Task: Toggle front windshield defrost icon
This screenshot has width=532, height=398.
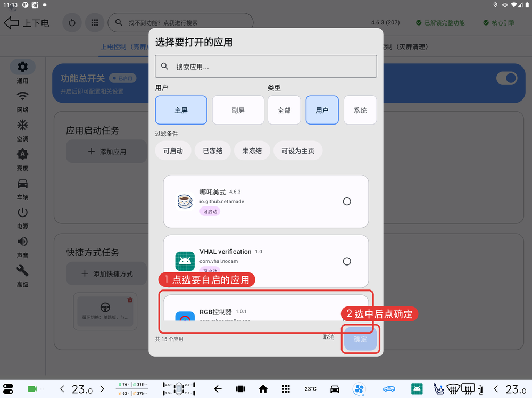Action: point(453,389)
